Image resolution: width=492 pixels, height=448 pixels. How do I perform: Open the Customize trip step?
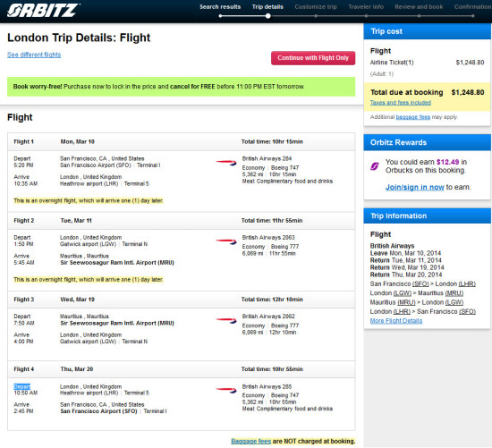(x=316, y=7)
